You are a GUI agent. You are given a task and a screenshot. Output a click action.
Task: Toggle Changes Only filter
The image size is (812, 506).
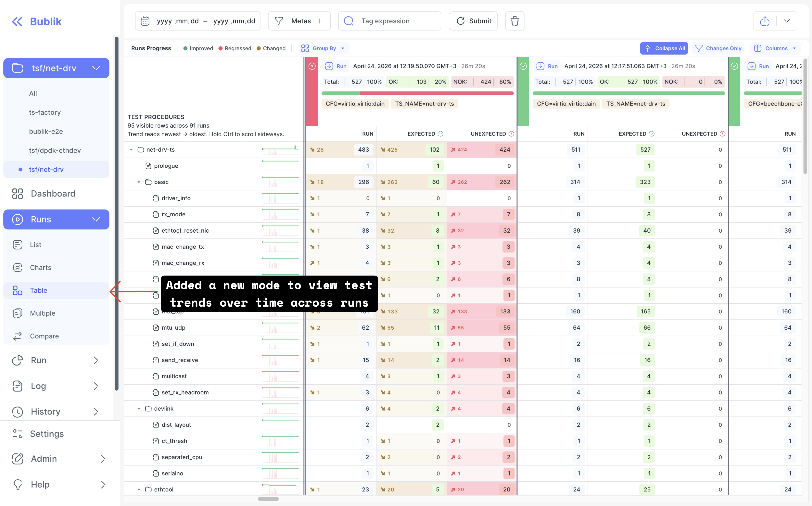[x=718, y=48]
